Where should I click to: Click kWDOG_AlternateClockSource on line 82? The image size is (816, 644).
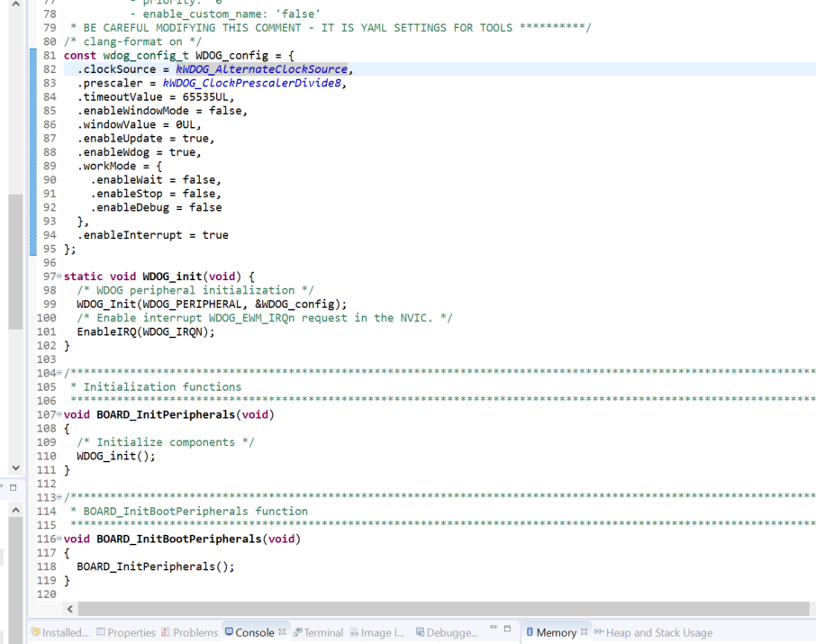coord(261,69)
